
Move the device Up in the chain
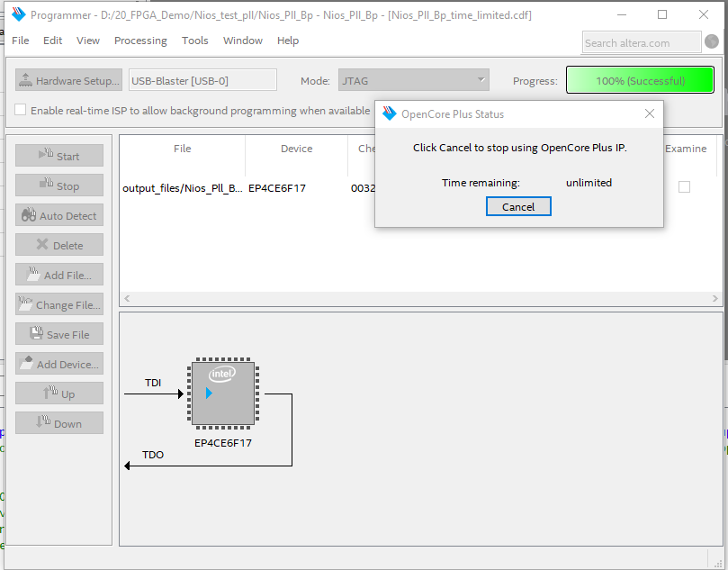tap(59, 394)
